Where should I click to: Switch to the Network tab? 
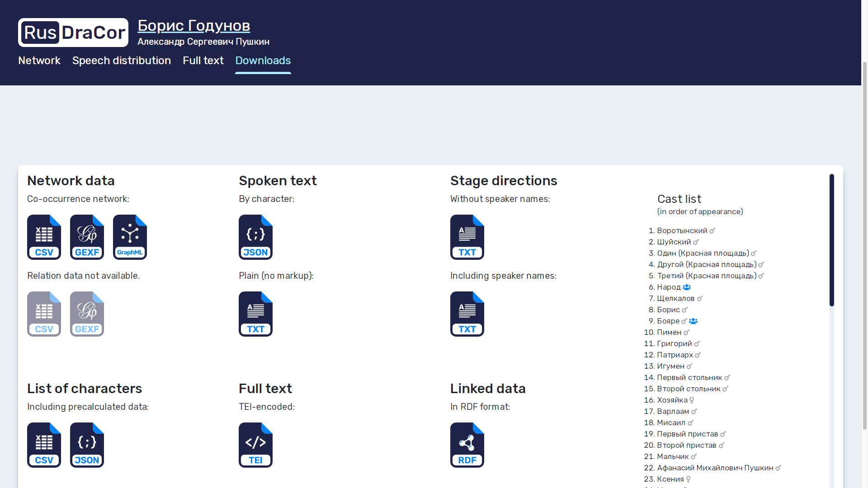39,61
